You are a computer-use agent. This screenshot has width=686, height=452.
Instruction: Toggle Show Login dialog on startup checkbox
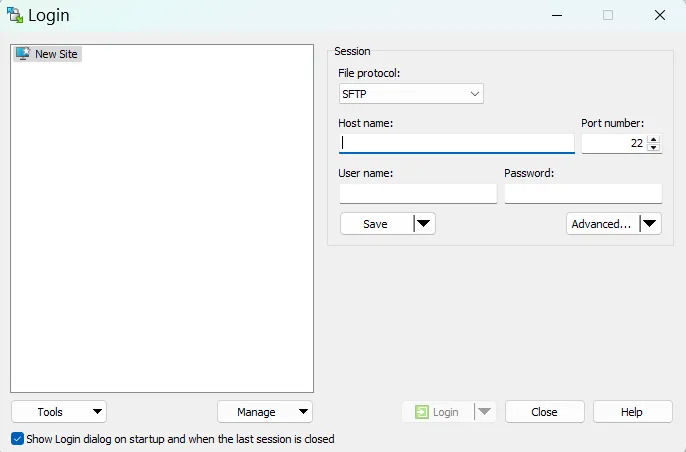18,438
